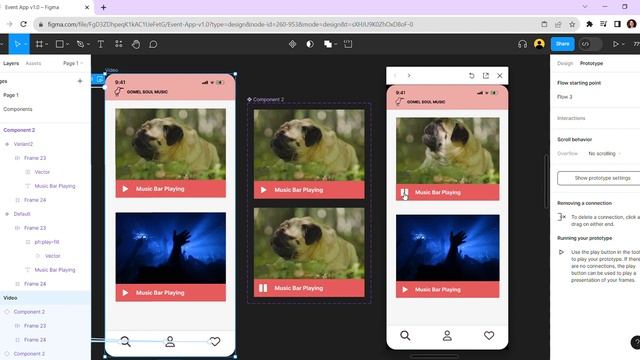Image resolution: width=640 pixels, height=360 pixels.
Task: Click the browser address bar URL
Action: (x=230, y=24)
